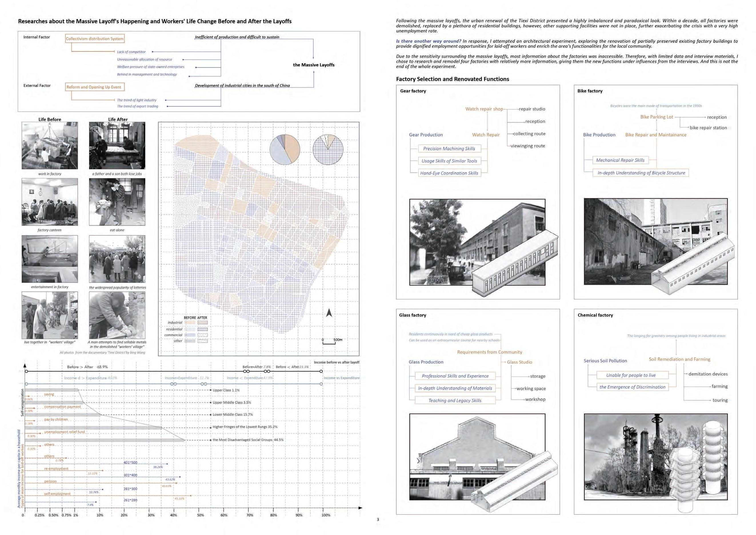
Task: Open the 'factory canteen' photo
Action: pyautogui.click(x=50, y=202)
